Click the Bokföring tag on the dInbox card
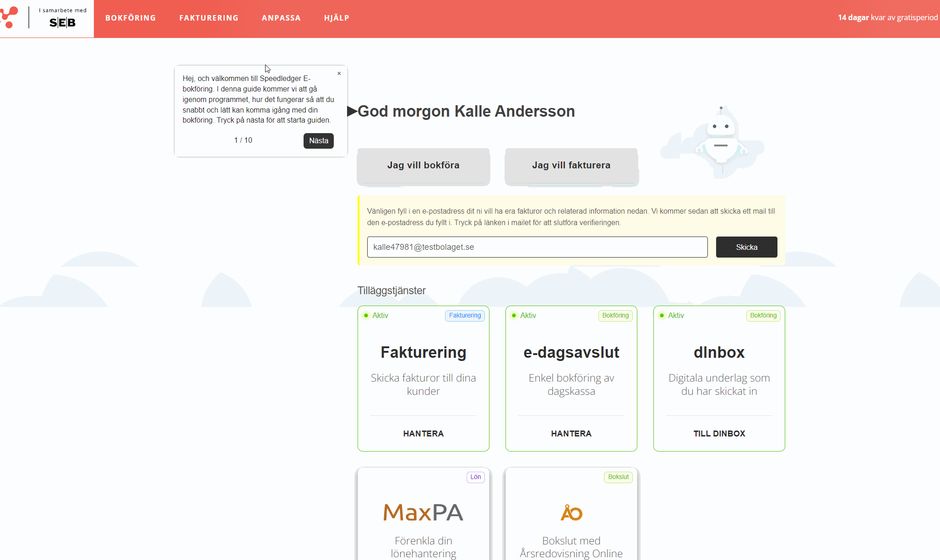 click(x=763, y=316)
